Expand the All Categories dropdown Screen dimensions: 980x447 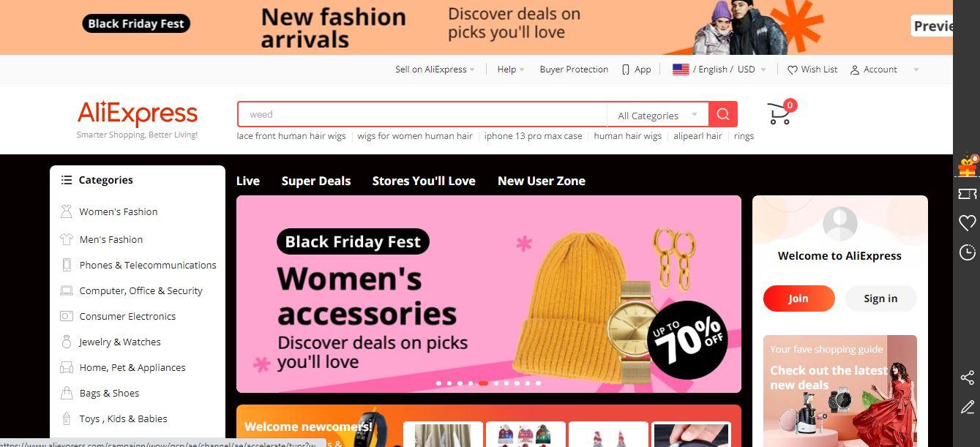click(x=657, y=115)
